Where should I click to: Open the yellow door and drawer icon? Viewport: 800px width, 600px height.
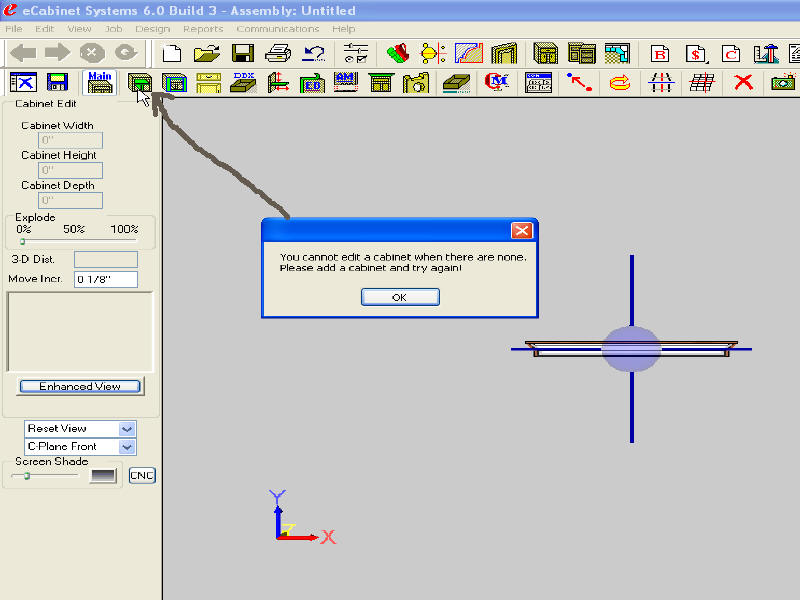point(209,83)
